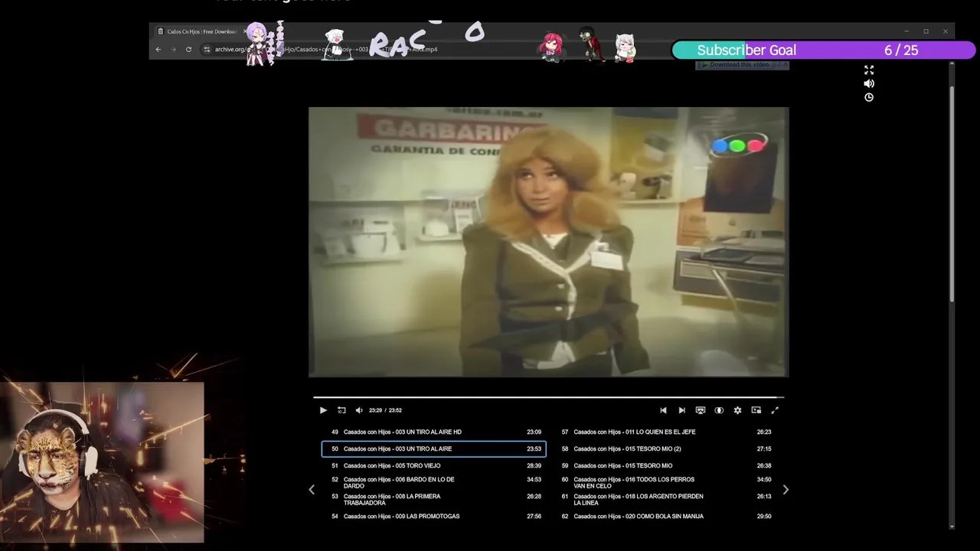This screenshot has height=551, width=980.
Task: Rewind video ten seconds
Action: [341, 410]
